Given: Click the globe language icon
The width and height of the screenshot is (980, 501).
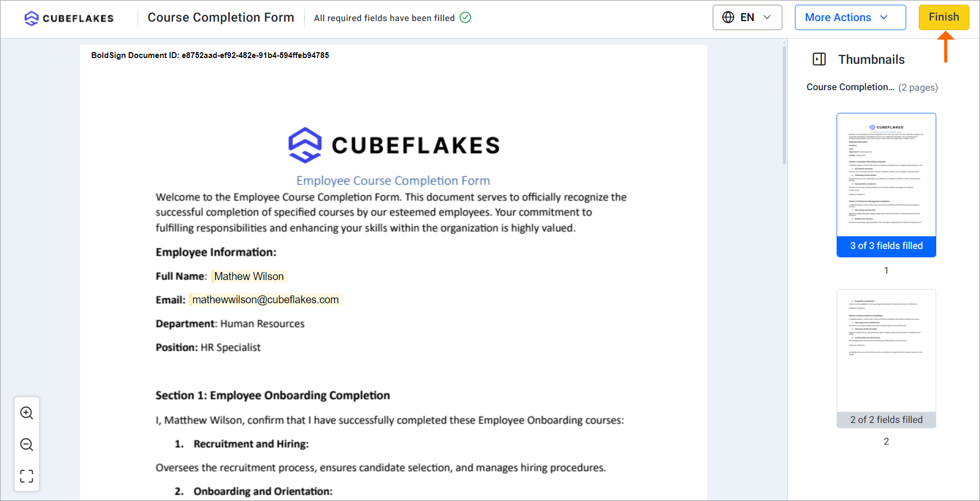Looking at the screenshot, I should point(728,17).
